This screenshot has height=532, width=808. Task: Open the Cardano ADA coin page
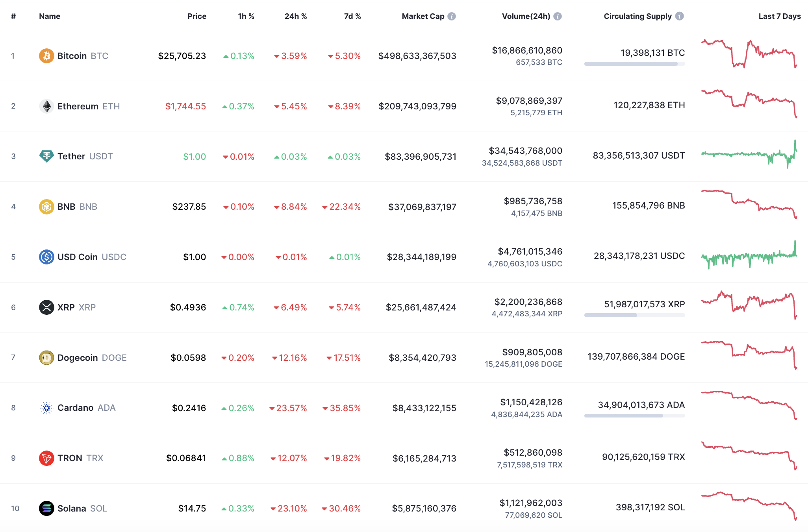[x=76, y=408]
